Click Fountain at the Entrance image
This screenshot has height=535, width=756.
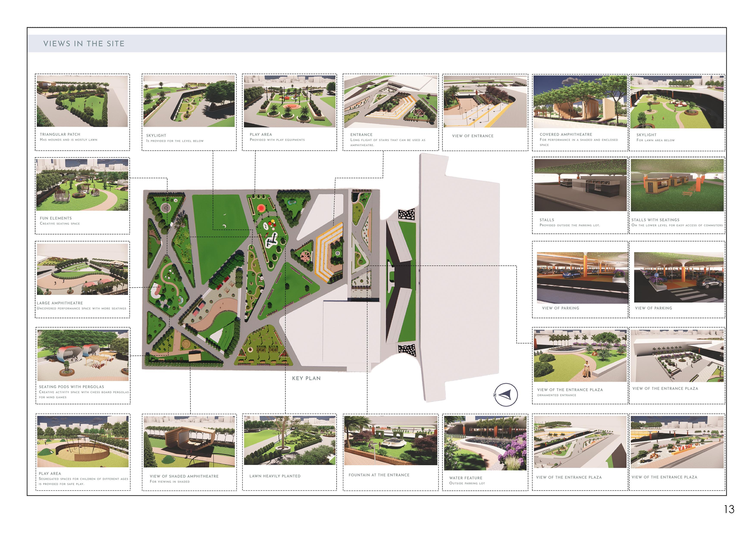point(391,441)
